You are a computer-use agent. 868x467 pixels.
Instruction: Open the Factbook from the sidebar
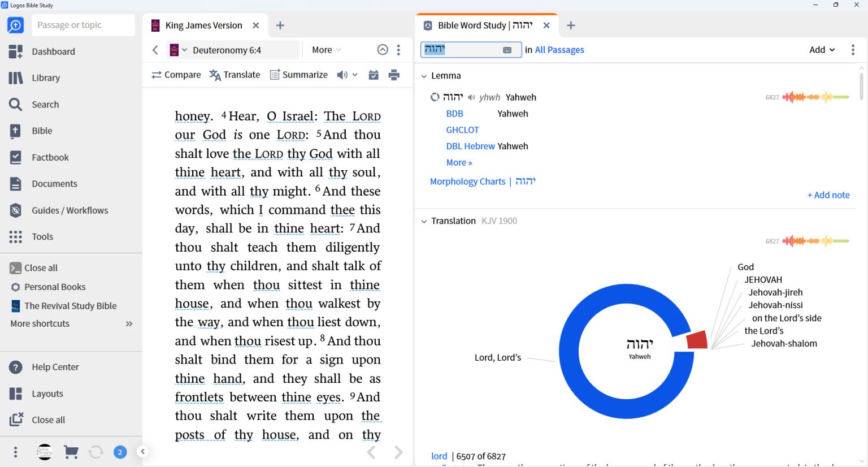pyautogui.click(x=51, y=157)
